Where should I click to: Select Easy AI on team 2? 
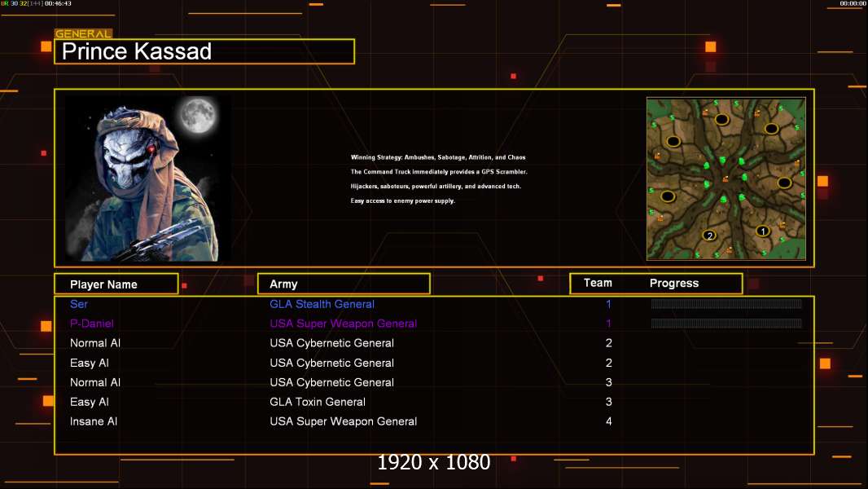pos(89,363)
